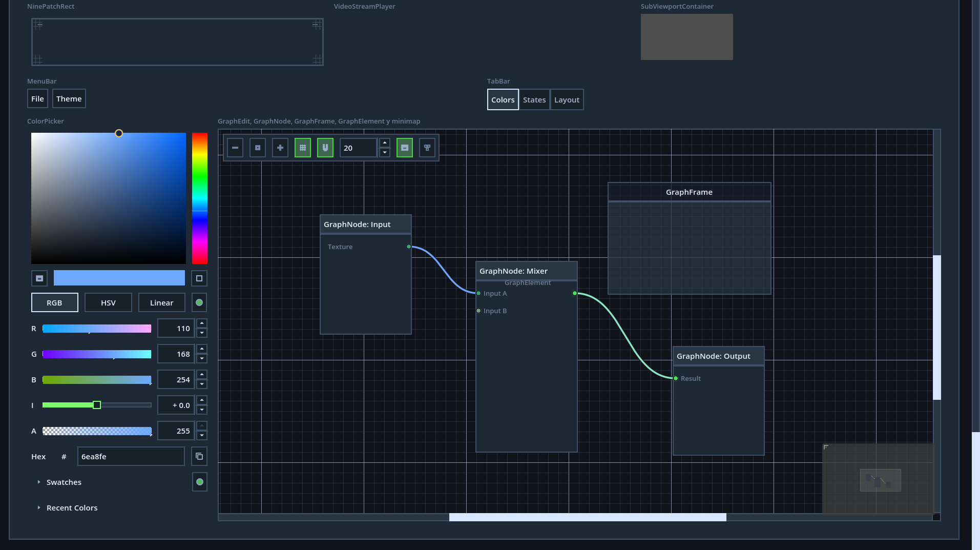Click the GraphEdit minimap preview

coord(878,478)
